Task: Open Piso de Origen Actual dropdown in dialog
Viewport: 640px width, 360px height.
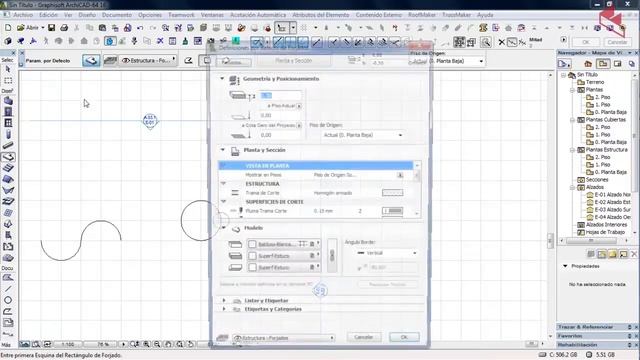Action: [362, 135]
